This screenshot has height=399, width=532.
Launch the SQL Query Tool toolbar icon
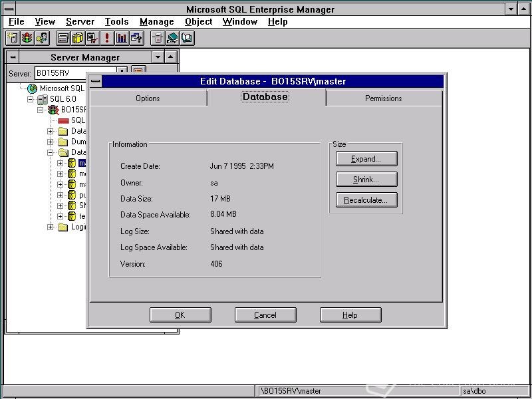(x=136, y=38)
